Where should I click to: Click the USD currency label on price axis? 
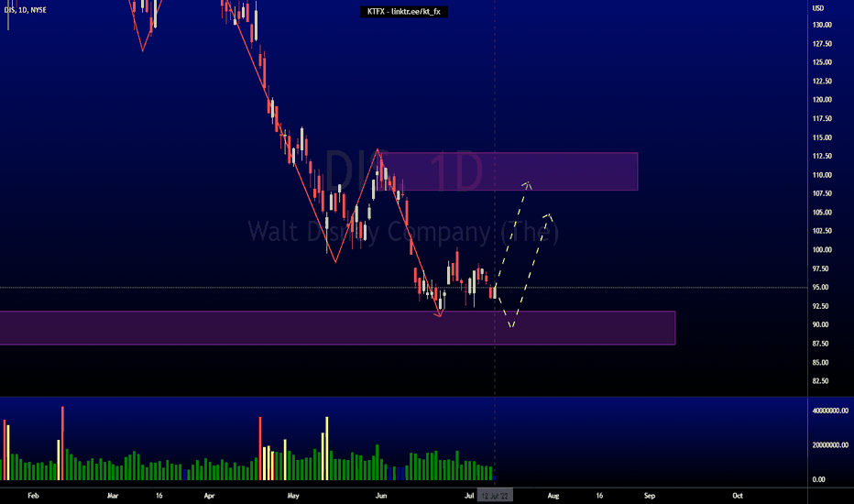pyautogui.click(x=818, y=8)
